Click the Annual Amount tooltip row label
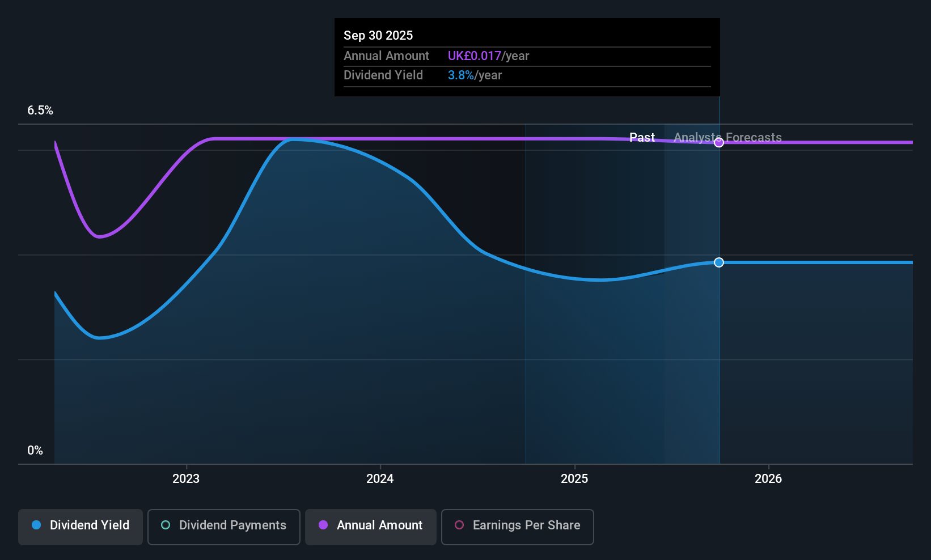 386,56
